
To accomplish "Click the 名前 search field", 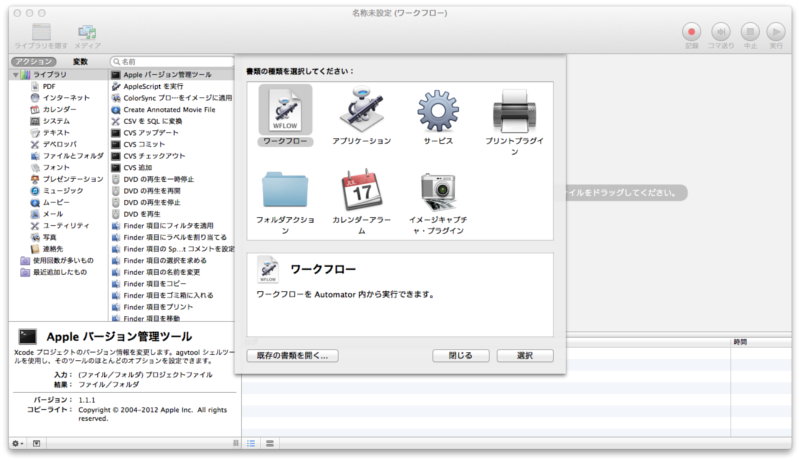I will [172, 61].
